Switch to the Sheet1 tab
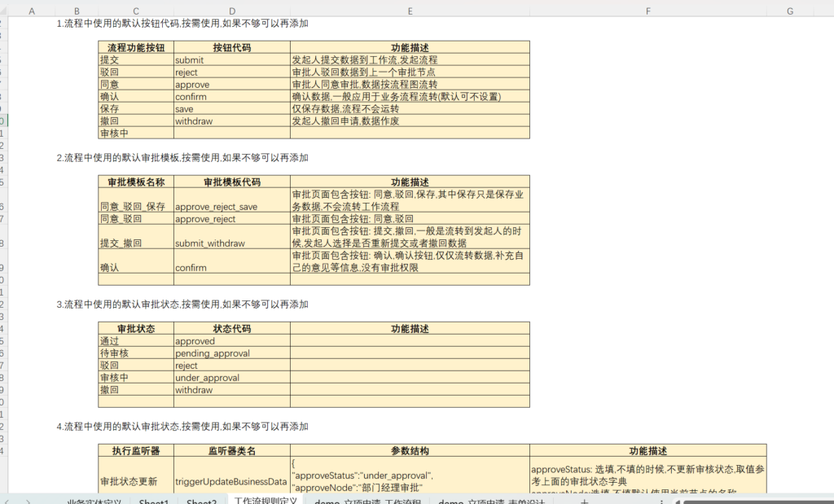 coord(154,502)
